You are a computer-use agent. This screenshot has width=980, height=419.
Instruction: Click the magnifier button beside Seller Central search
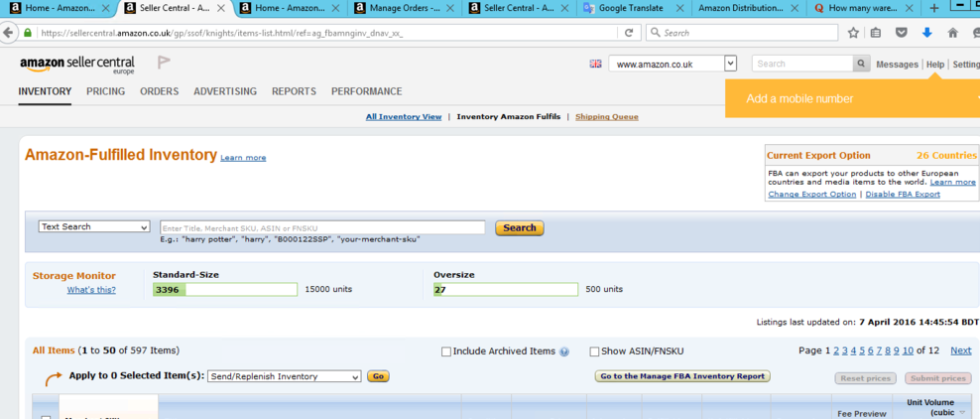click(861, 64)
